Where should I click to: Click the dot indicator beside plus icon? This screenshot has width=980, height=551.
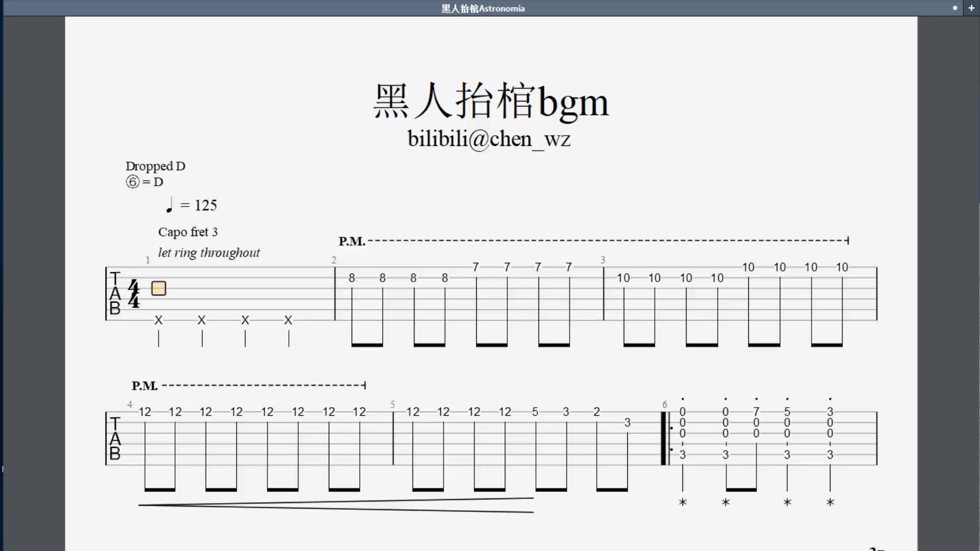click(955, 8)
